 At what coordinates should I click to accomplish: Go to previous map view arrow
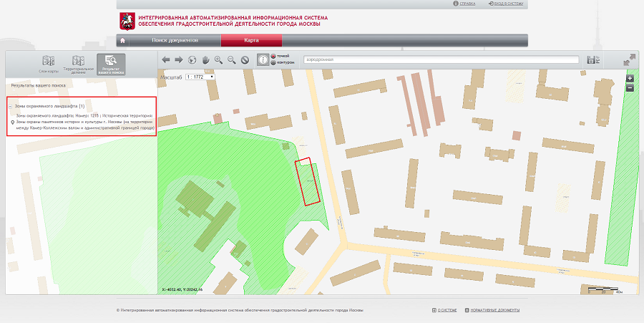click(x=165, y=60)
